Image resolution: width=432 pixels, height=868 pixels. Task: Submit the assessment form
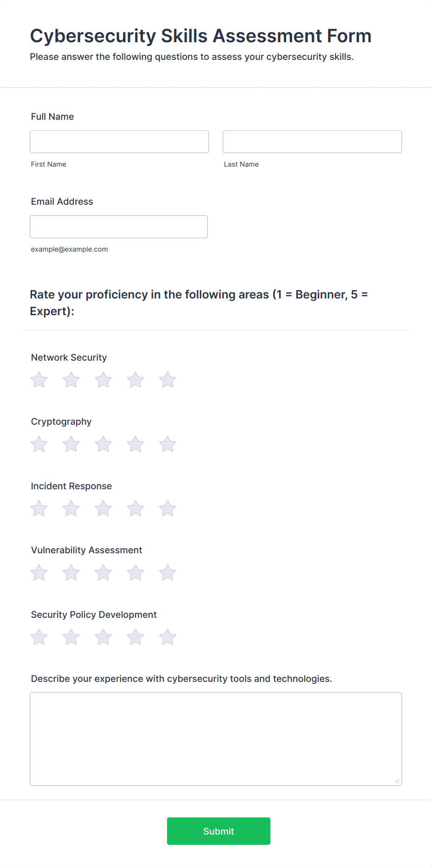(x=219, y=831)
